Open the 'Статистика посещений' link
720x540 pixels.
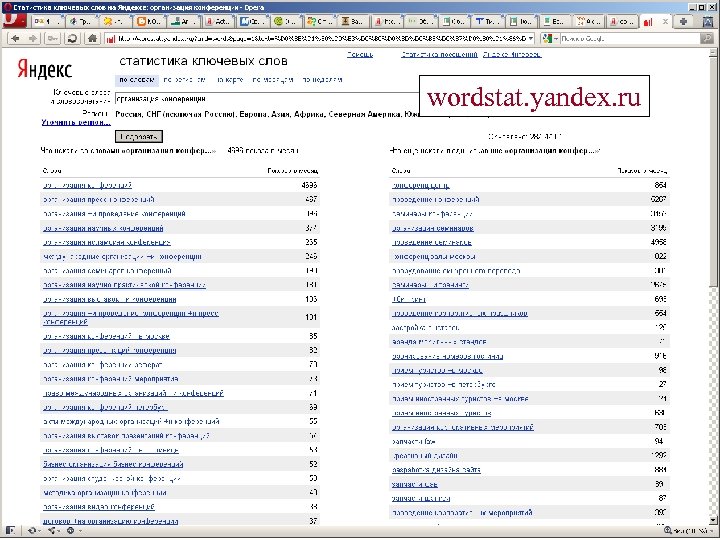(x=439, y=55)
